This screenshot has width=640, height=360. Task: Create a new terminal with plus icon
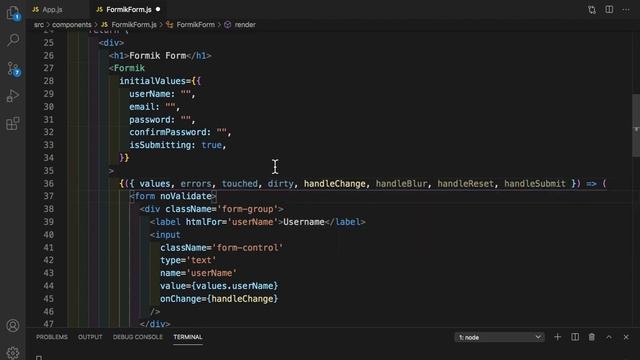(x=558, y=337)
